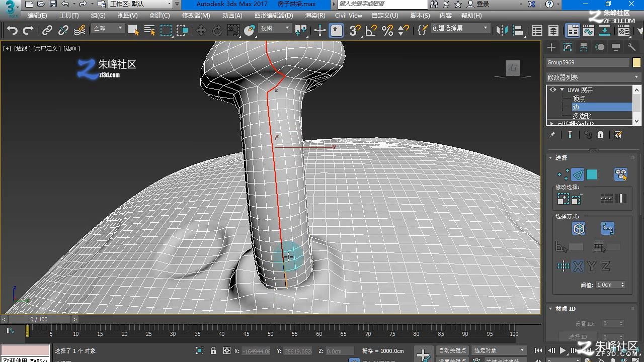Open the Schematic View icon
Screen dimensions: 644x362
click(x=605, y=31)
